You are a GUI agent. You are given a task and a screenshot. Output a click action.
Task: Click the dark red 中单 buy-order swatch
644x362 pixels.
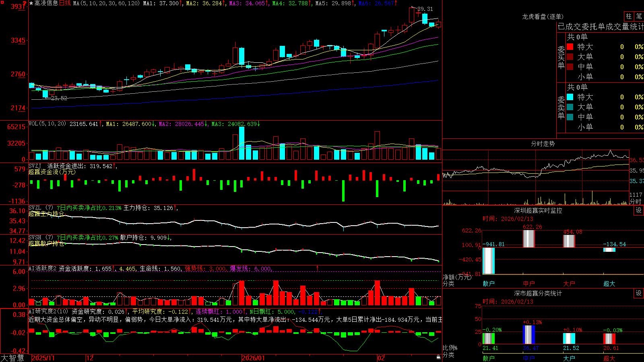tap(570, 67)
